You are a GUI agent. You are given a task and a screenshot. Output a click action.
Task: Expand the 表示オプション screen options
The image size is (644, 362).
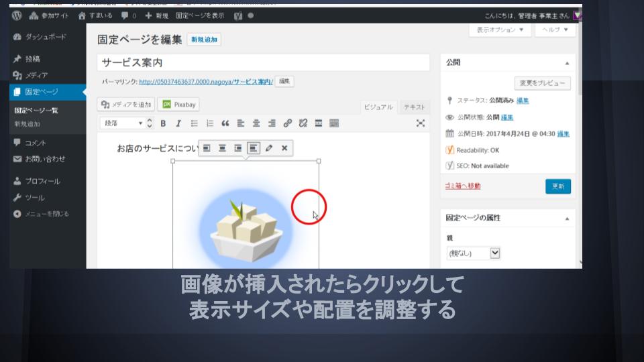click(x=500, y=30)
